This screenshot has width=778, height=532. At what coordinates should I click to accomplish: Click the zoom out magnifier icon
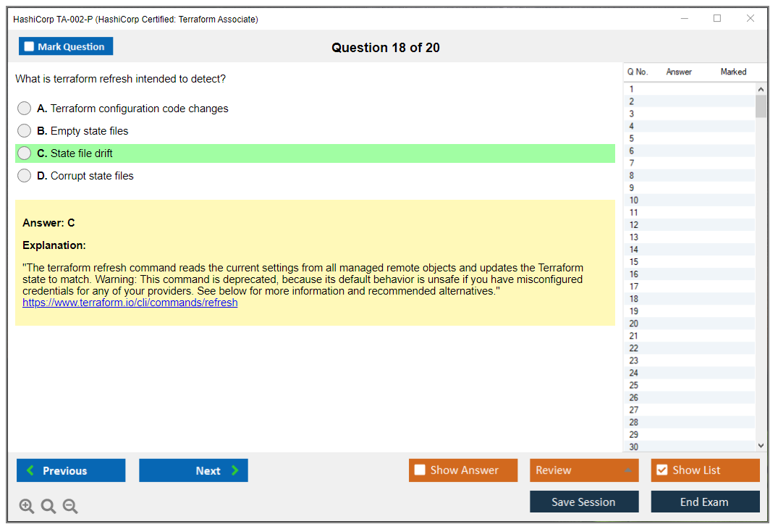70,507
